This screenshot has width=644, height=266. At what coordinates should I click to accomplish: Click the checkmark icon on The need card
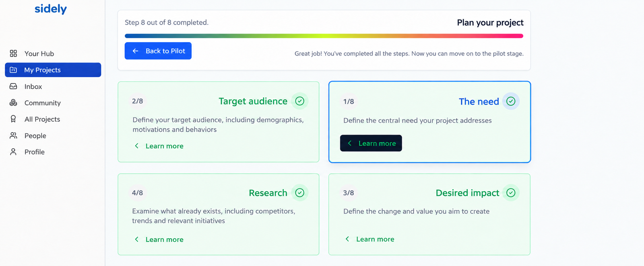point(511,101)
